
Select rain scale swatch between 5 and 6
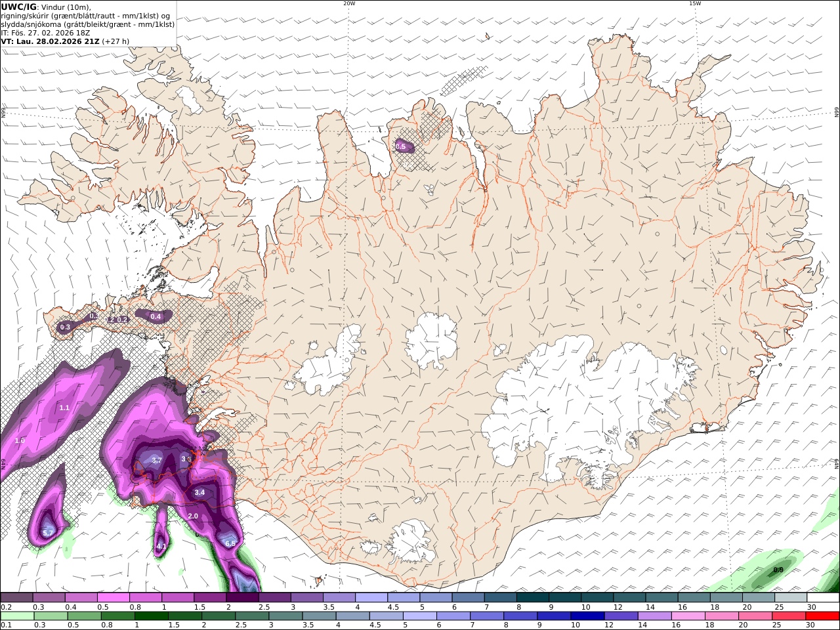pyautogui.click(x=420, y=616)
